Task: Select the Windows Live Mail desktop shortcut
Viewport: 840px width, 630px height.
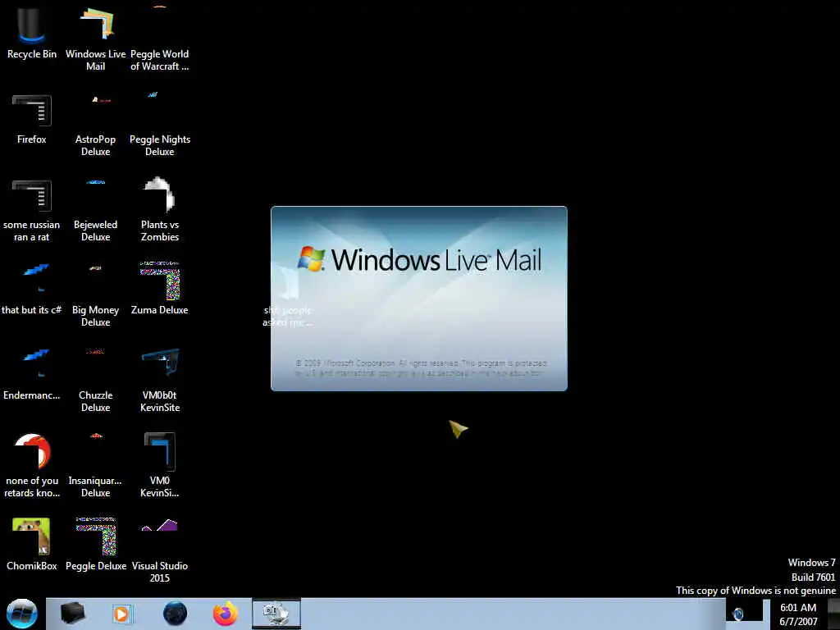Action: 95,39
